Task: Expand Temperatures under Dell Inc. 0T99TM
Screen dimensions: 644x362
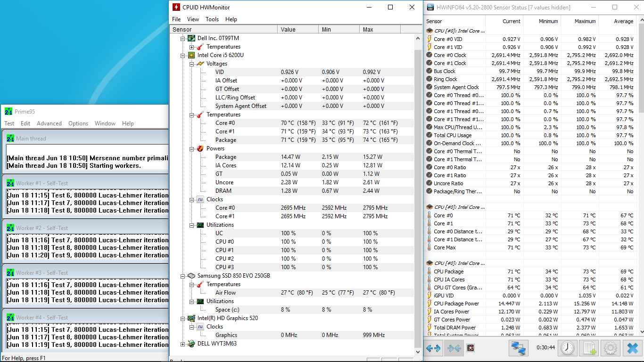Action: [192, 47]
